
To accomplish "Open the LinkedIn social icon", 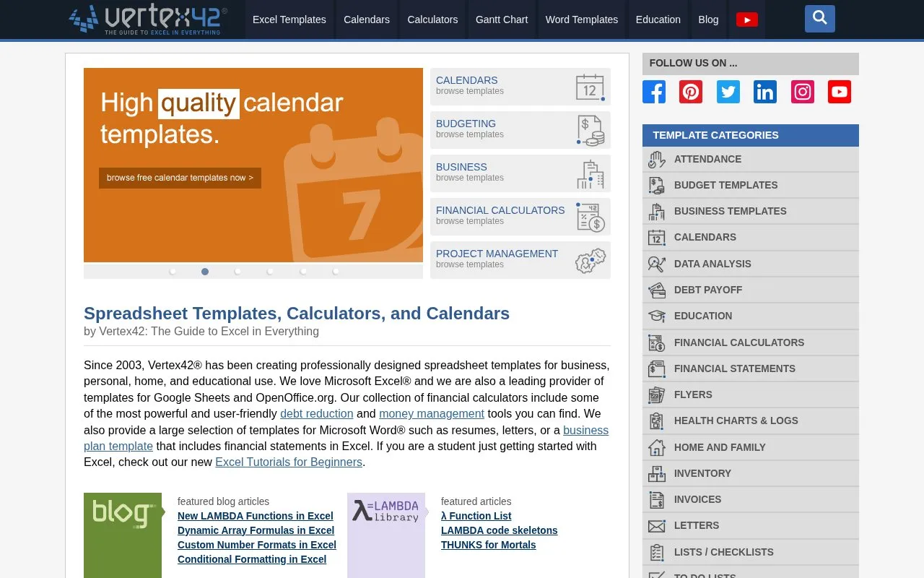I will [765, 92].
